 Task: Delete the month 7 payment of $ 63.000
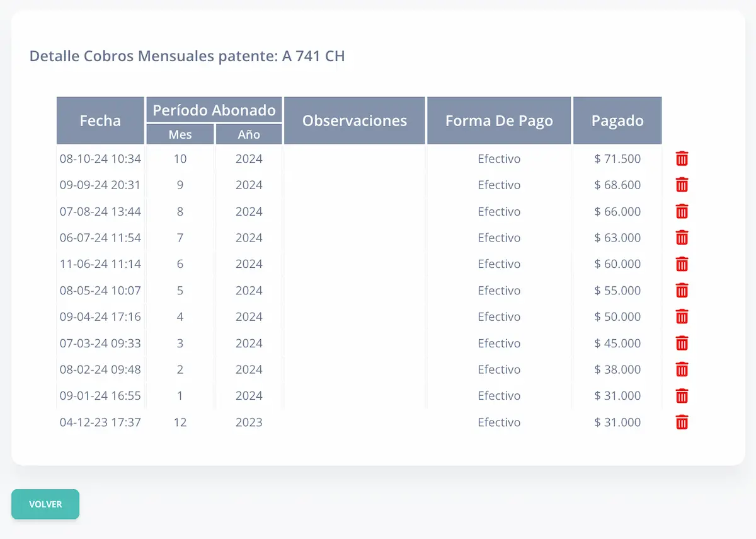[x=681, y=238]
